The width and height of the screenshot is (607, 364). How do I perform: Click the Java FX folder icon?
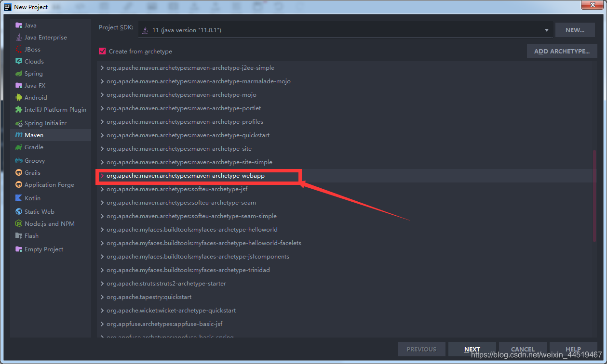tap(19, 86)
